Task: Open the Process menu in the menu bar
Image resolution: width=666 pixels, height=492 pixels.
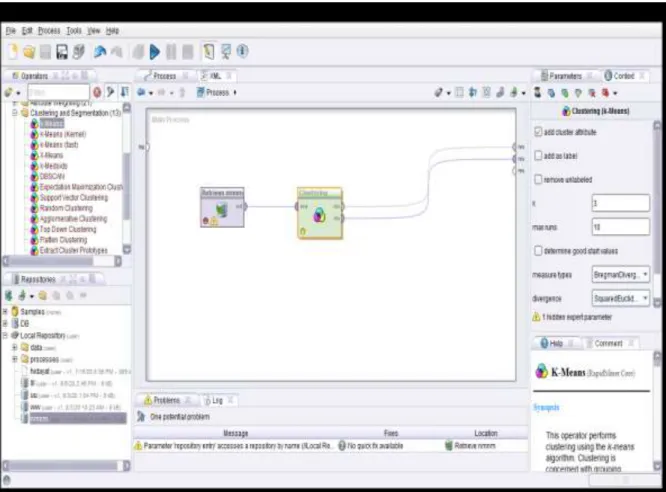Action: (49, 31)
